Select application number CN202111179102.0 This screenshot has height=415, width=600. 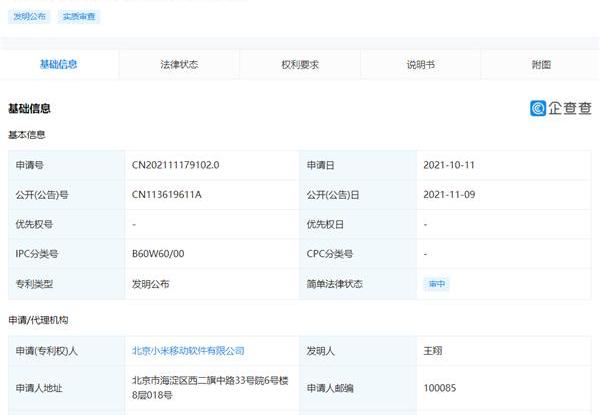175,165
